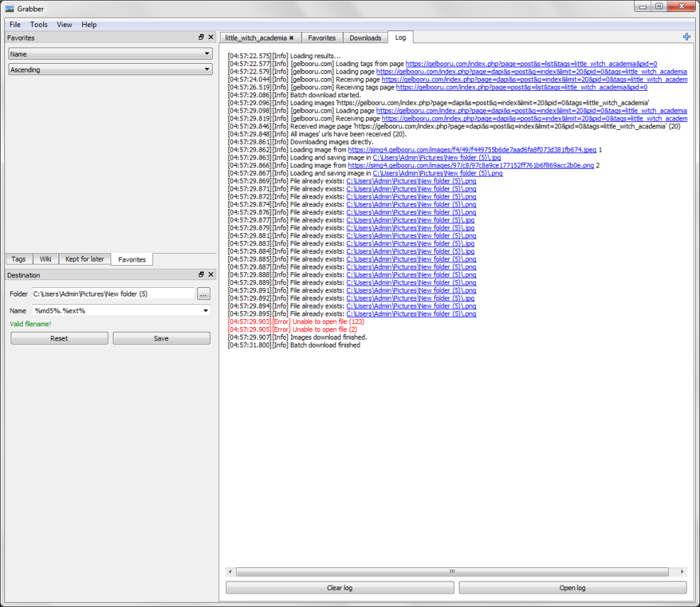
Task: Expand the Ascending order dropdown
Action: [x=110, y=69]
